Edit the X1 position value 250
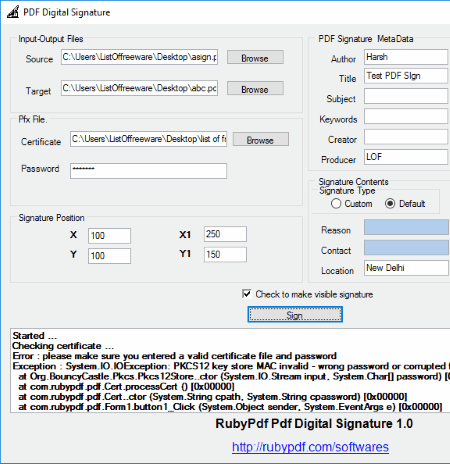This screenshot has width=450, height=464. click(x=225, y=234)
